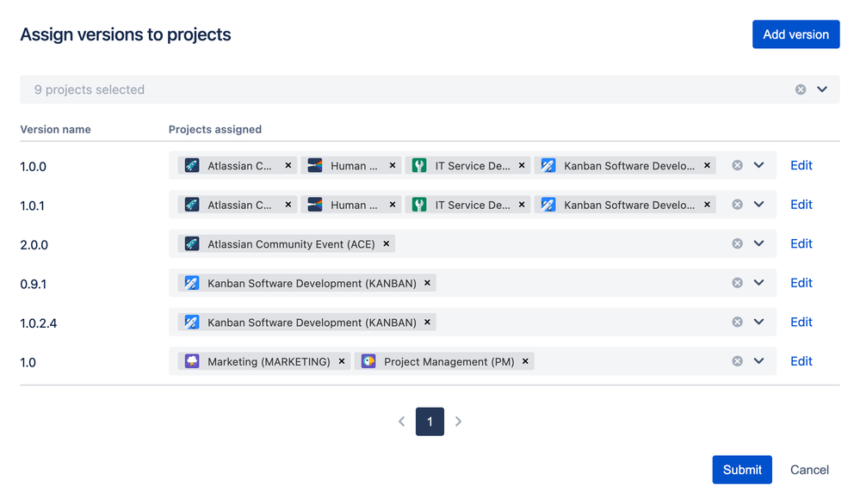Edit version 1.0.1
860x504 pixels.
(x=801, y=205)
